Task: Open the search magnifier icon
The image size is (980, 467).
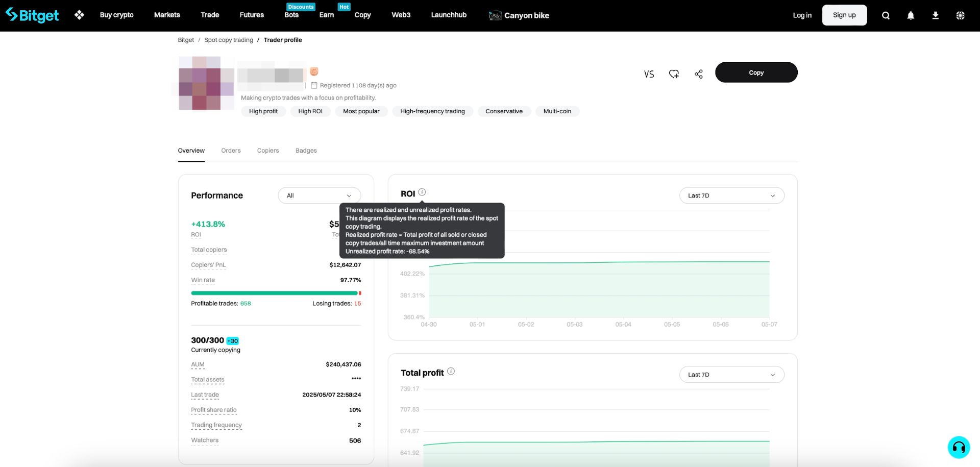Action: [886, 15]
